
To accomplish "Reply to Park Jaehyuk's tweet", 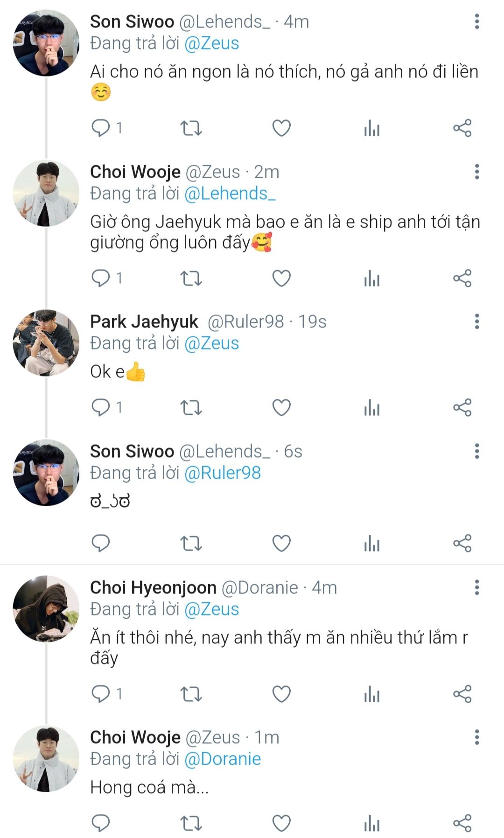I will coord(100,408).
